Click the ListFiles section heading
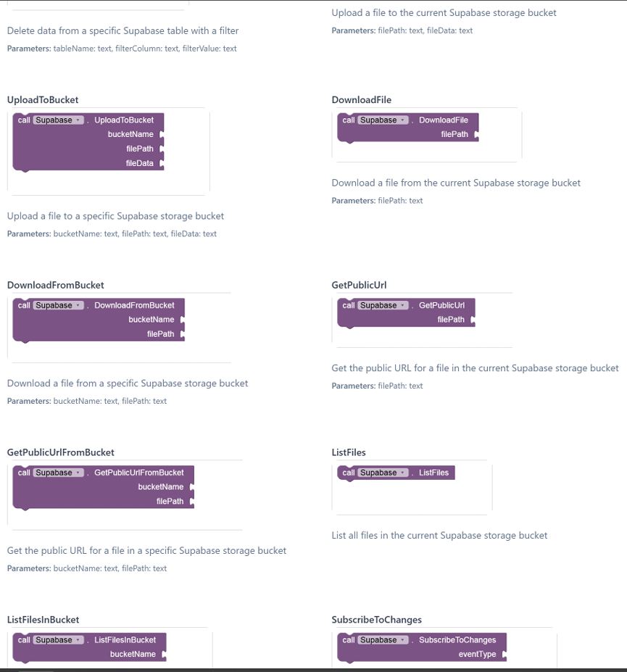Image resolution: width=627 pixels, height=672 pixels. point(349,452)
